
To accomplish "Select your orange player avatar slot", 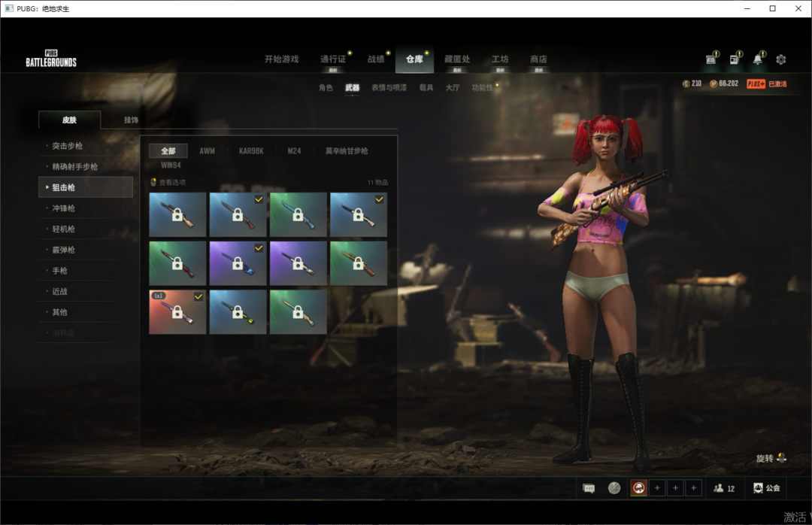I will pyautogui.click(x=639, y=487).
